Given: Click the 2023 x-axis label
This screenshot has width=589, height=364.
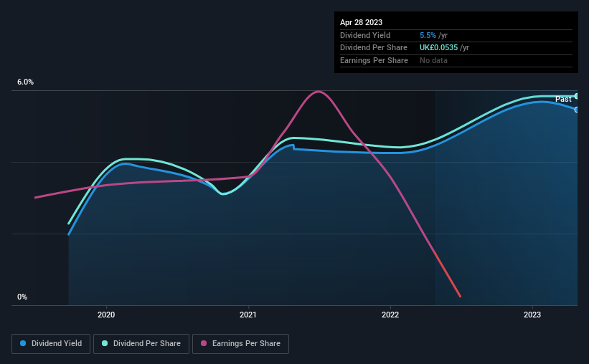Looking at the screenshot, I should [532, 315].
